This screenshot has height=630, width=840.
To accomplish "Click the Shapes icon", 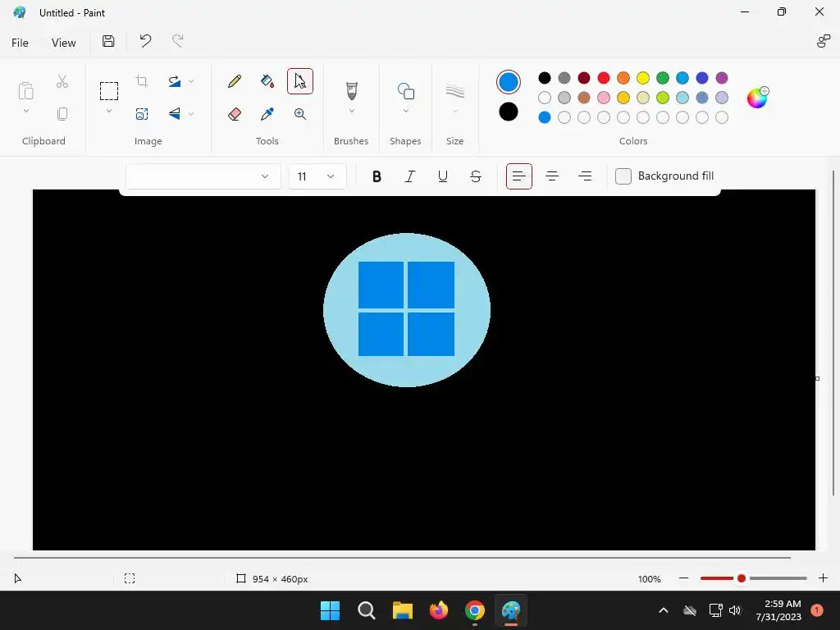I will click(x=405, y=91).
